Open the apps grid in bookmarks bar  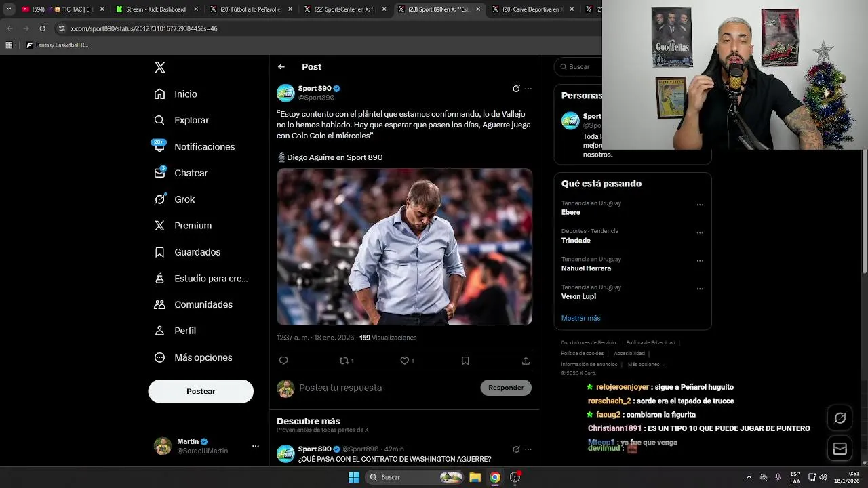tap(9, 45)
